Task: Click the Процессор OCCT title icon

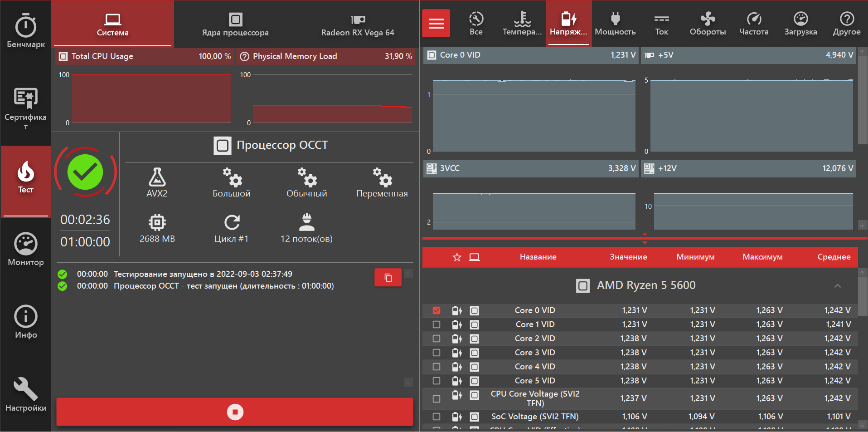Action: click(x=223, y=146)
